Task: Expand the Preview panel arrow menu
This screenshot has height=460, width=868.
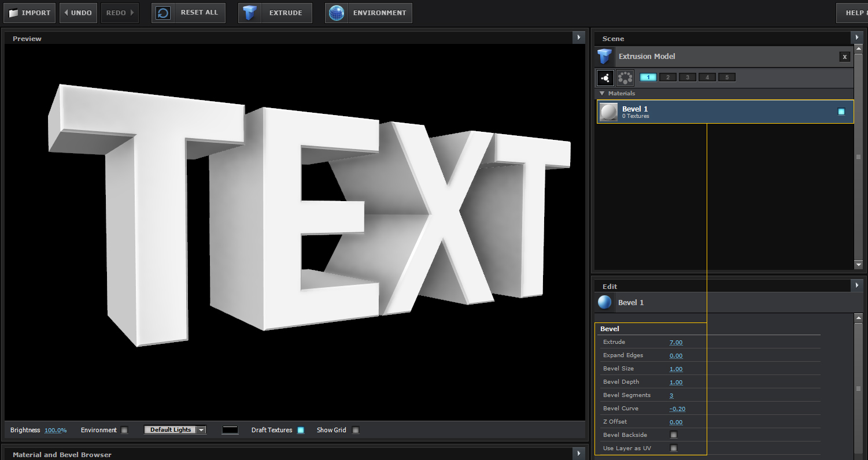Action: coord(579,38)
